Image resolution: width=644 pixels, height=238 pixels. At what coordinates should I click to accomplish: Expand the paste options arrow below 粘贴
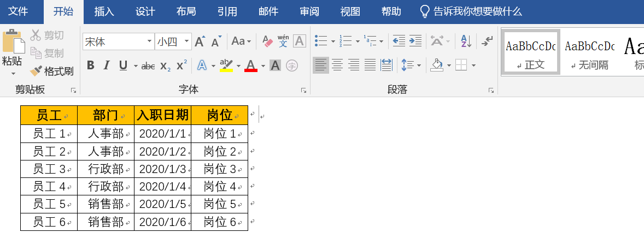pyautogui.click(x=13, y=74)
